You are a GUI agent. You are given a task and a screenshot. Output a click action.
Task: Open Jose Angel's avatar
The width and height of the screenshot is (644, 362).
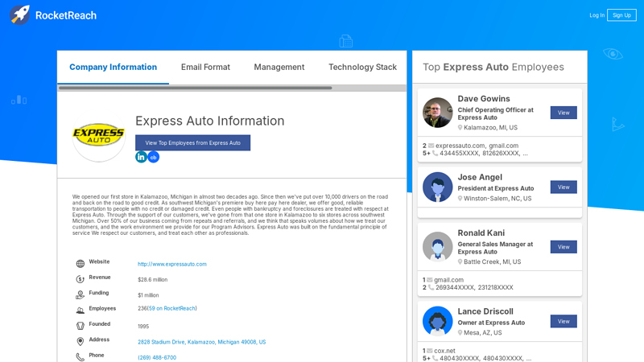437,187
